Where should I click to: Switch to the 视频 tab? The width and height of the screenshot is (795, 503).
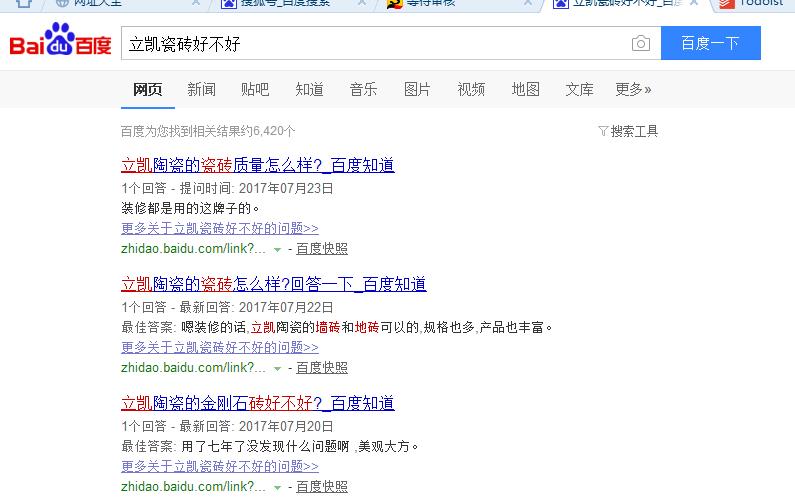pos(471,89)
